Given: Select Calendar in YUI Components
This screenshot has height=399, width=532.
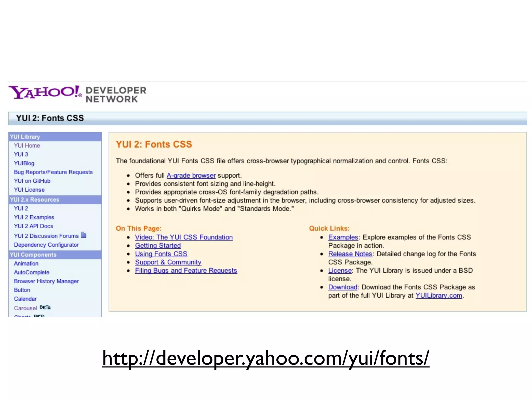Looking at the screenshot, I should [x=25, y=299].
